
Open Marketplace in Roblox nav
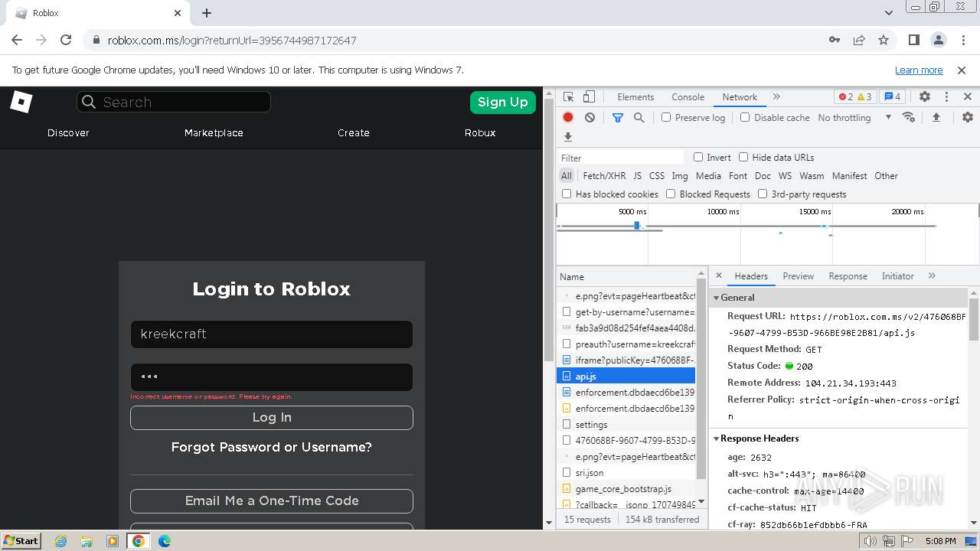click(x=214, y=132)
